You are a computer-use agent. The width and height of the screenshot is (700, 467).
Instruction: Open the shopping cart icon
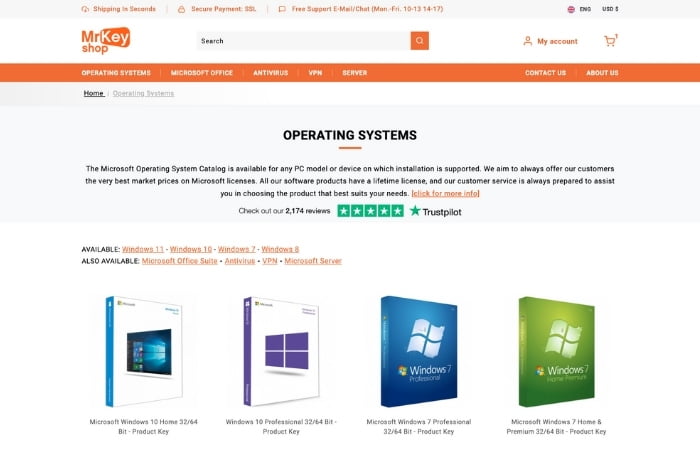click(x=610, y=41)
